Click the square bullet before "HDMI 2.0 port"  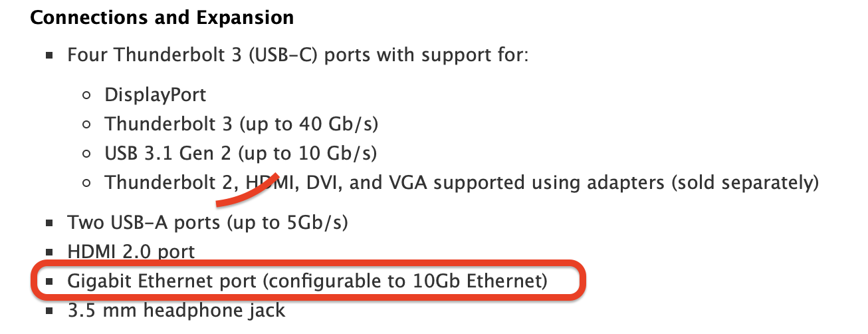pyautogui.click(x=49, y=252)
